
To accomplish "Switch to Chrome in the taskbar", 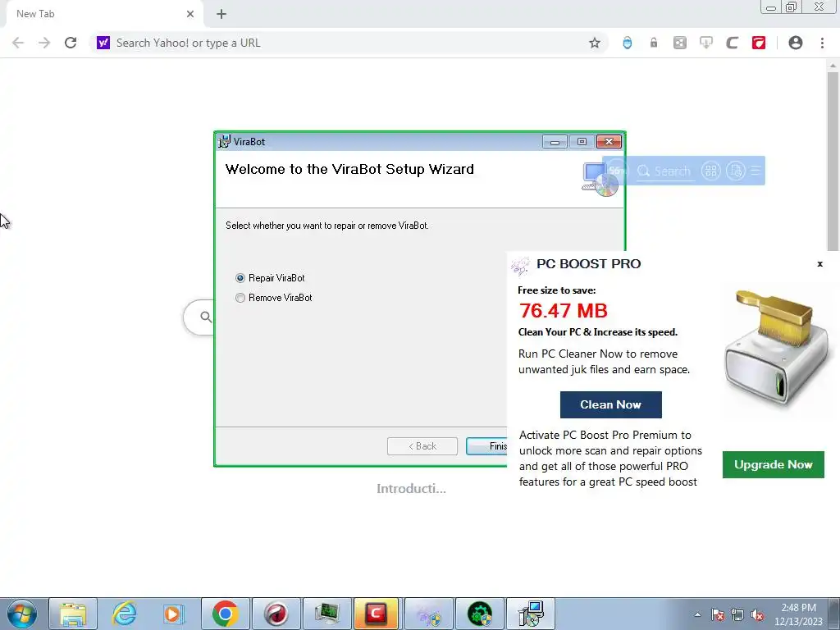I will (x=225, y=614).
